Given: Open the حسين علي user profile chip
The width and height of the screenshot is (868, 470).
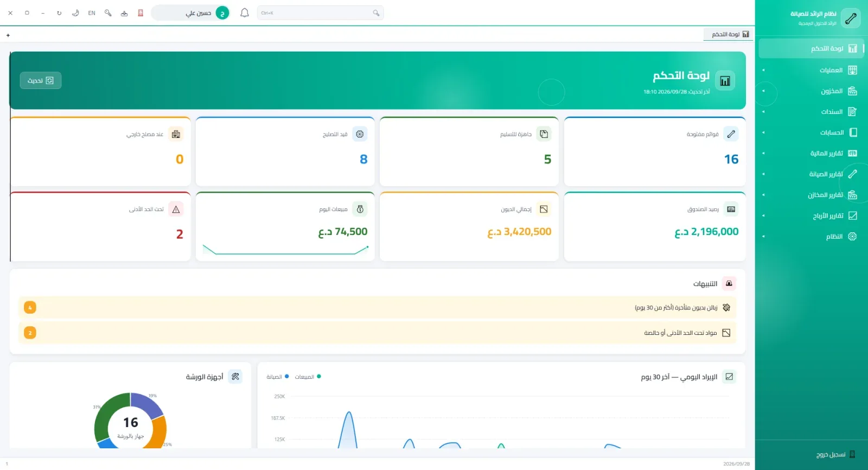Looking at the screenshot, I should (x=191, y=12).
